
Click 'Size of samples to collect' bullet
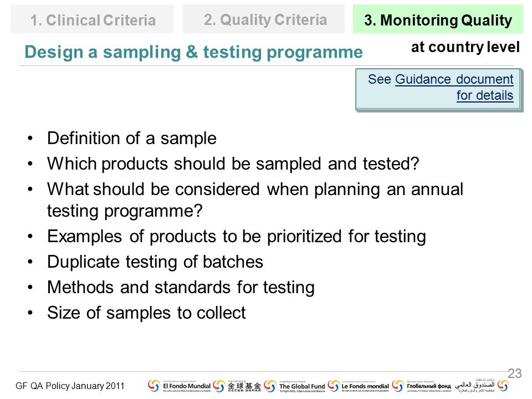click(x=146, y=313)
